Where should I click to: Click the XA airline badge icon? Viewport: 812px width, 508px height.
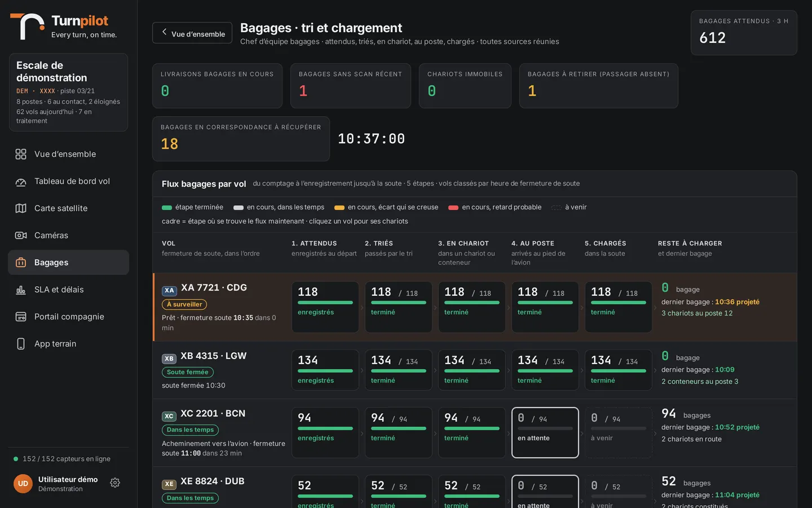169,290
